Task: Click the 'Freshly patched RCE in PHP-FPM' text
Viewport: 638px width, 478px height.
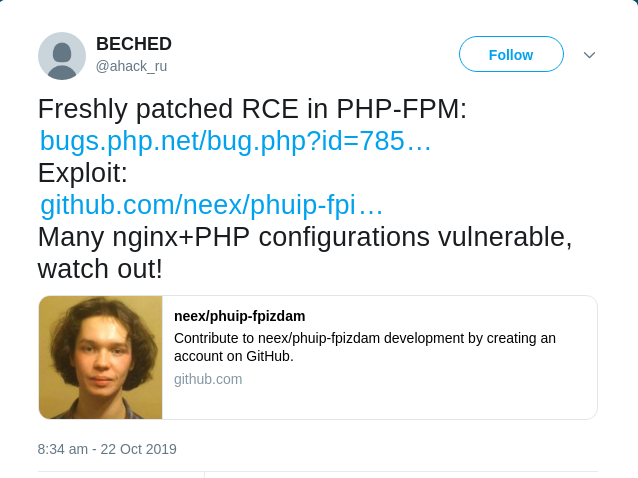Action: [252, 109]
